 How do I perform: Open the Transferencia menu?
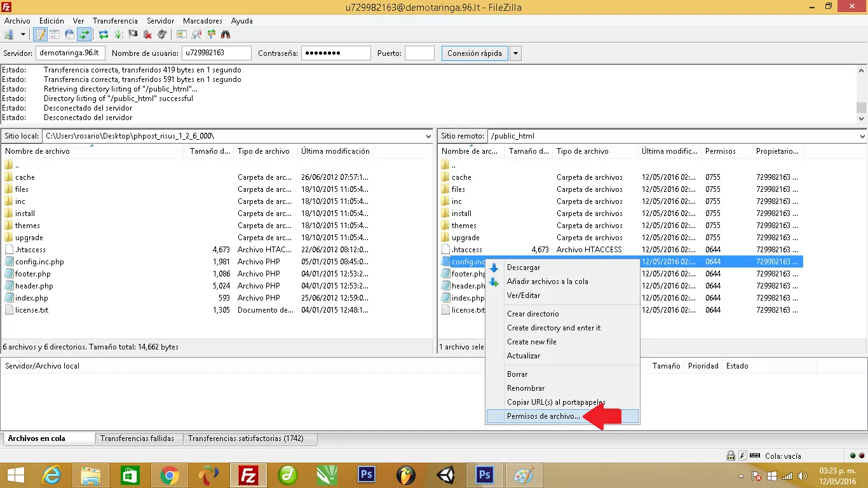(x=115, y=21)
